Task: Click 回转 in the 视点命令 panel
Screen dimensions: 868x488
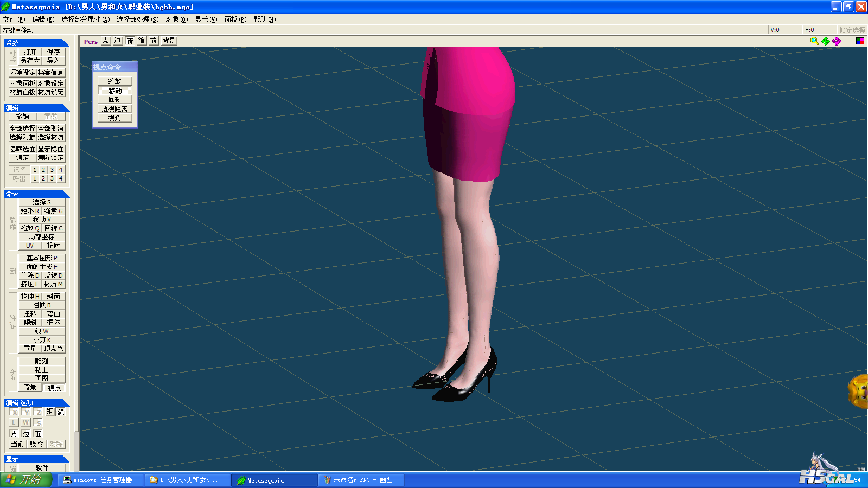Action: pos(115,100)
